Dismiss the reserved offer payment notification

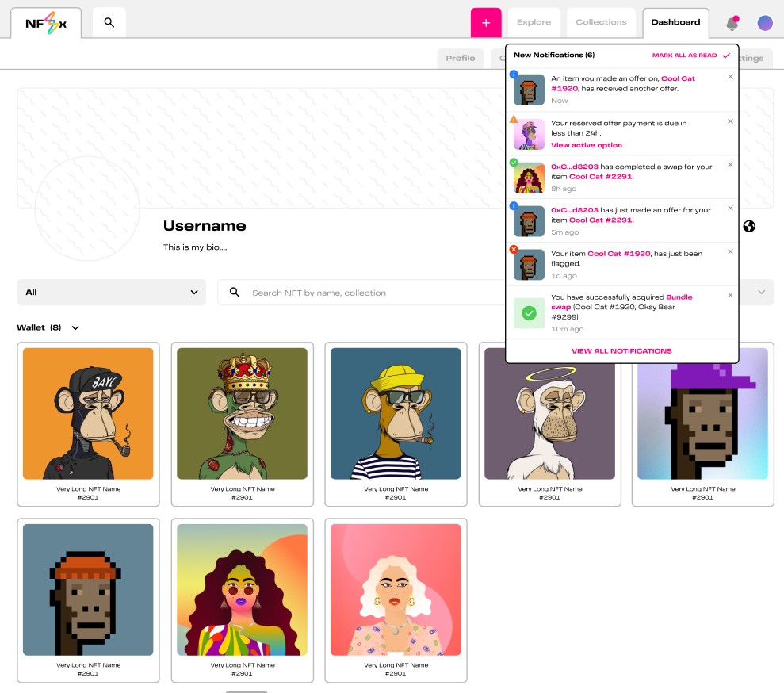pyautogui.click(x=730, y=121)
